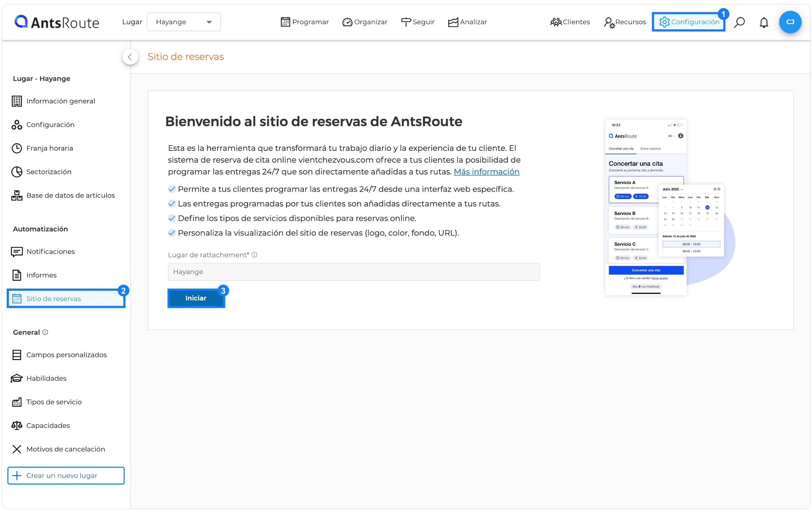The height and width of the screenshot is (513, 812).
Task: Go to Clientes section
Action: click(x=570, y=22)
